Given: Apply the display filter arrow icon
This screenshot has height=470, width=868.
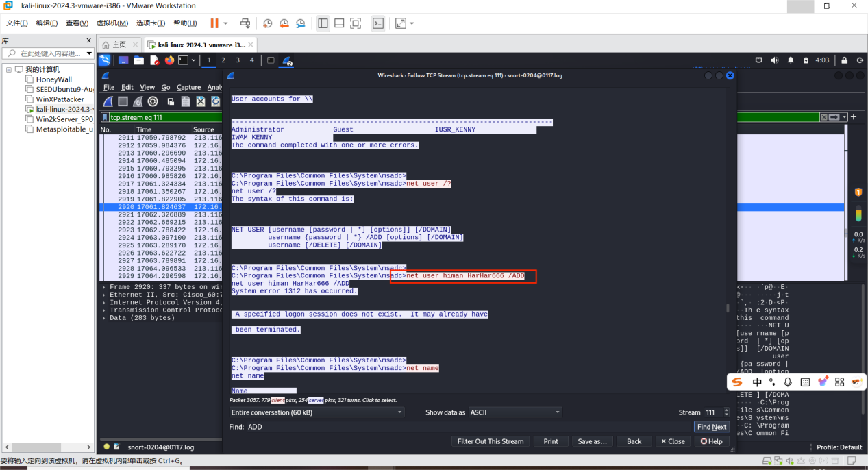Looking at the screenshot, I should click(x=833, y=117).
